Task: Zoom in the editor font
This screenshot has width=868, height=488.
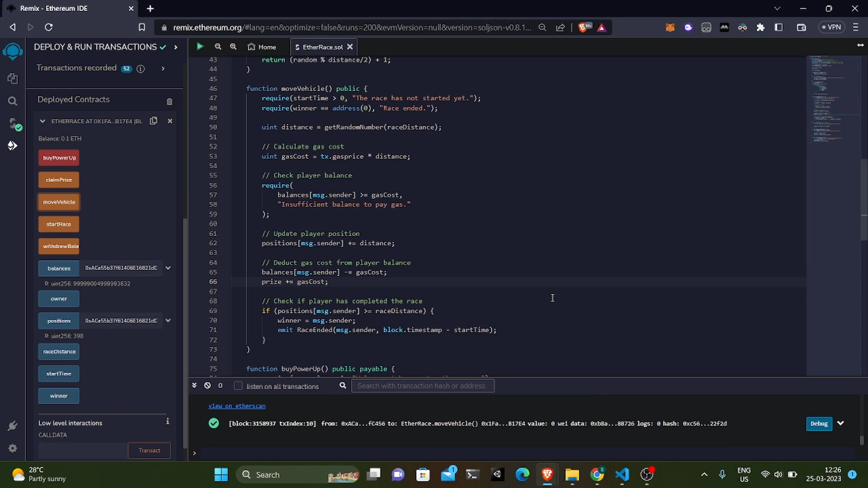Action: pos(233,47)
